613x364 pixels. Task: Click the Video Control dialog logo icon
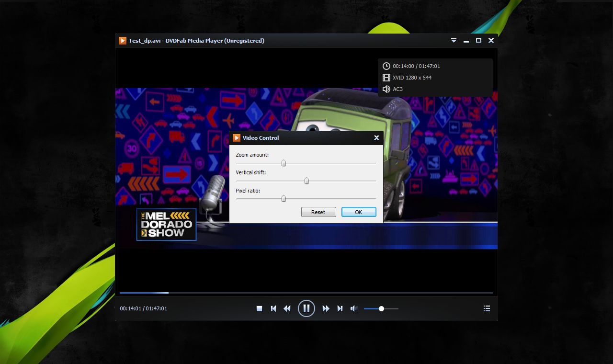236,138
